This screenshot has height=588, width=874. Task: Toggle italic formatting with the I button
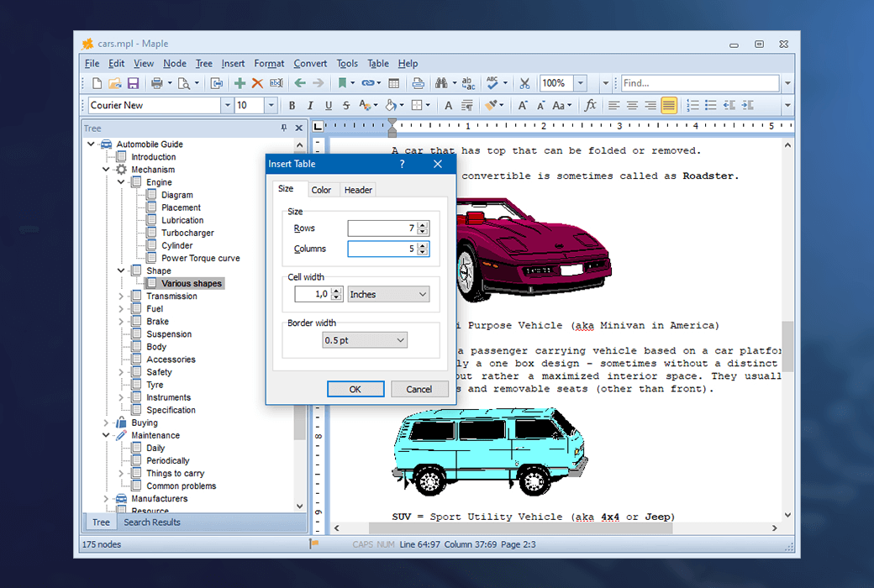click(x=310, y=105)
